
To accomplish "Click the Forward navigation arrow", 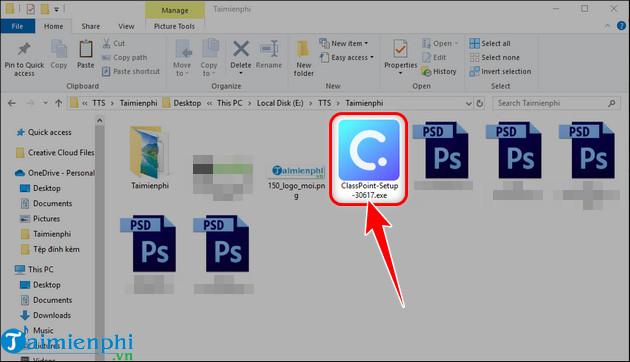I will 30,103.
